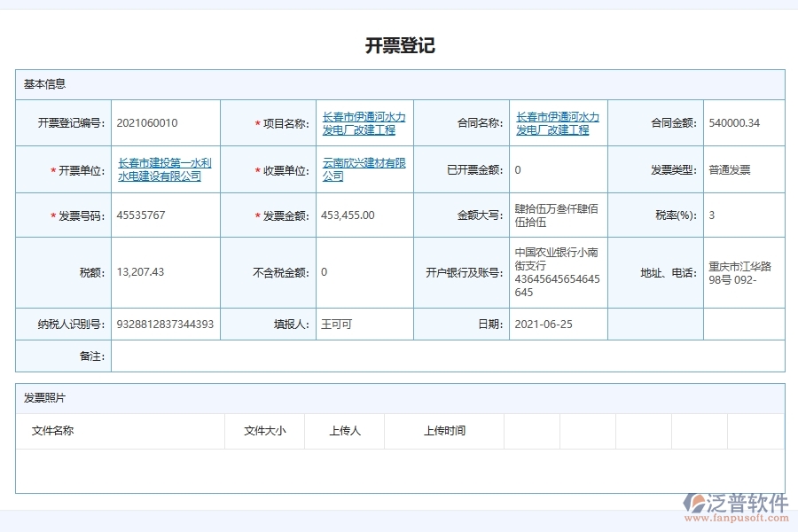Select the 填报人 value 王可可
This screenshot has width=798, height=532.
click(337, 324)
